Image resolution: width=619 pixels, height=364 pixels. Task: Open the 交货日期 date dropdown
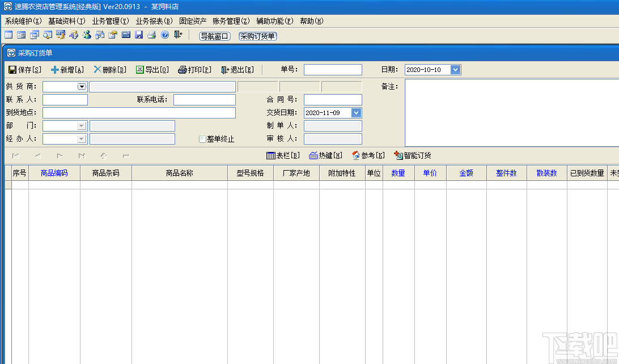[x=356, y=113]
